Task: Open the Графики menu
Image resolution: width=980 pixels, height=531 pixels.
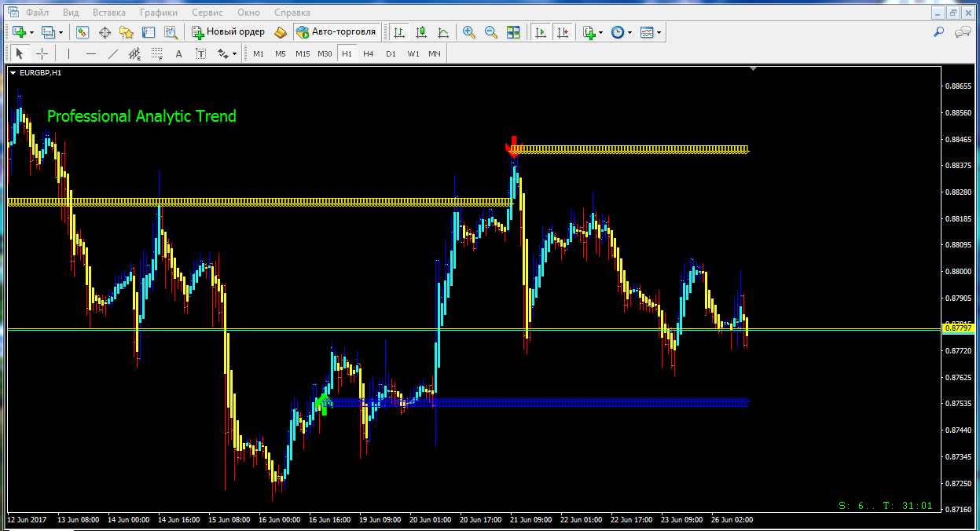Action: (158, 13)
